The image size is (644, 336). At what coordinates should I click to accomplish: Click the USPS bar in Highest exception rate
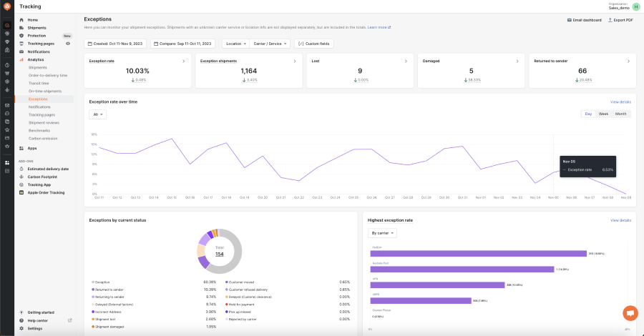(x=421, y=301)
